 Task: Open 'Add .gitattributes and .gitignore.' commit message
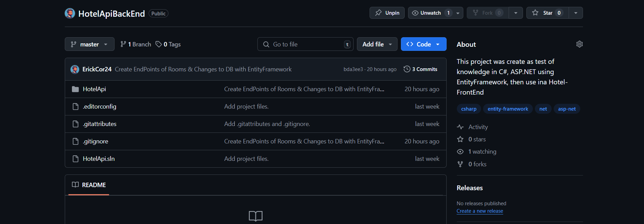[x=267, y=124]
